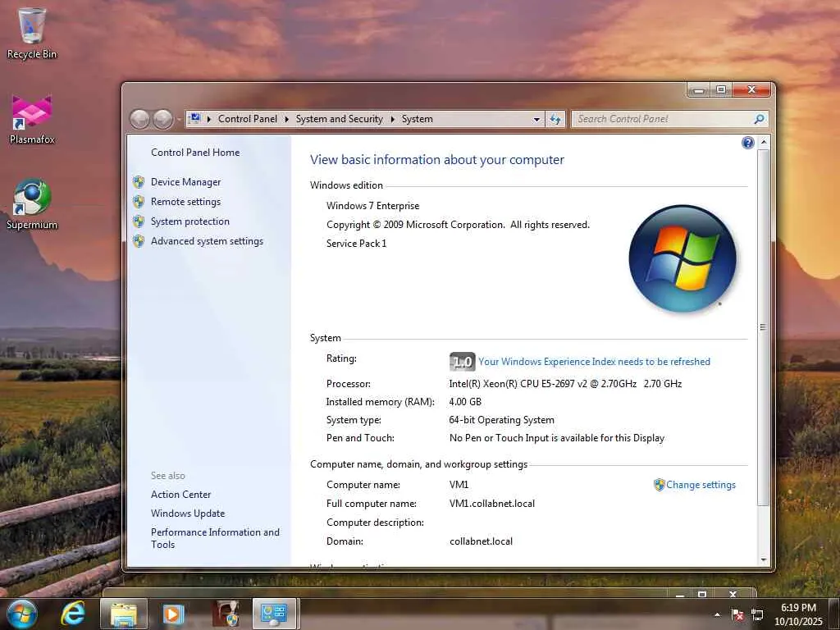This screenshot has width=840, height=630.
Task: Click shield icon next to Device Manager
Action: 139,182
